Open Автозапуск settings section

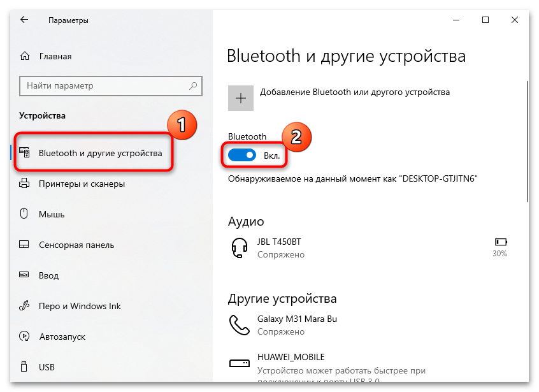click(62, 337)
